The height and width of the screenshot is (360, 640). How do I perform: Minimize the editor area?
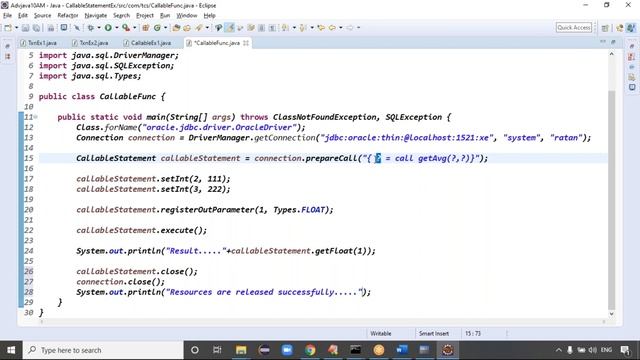tap(603, 42)
